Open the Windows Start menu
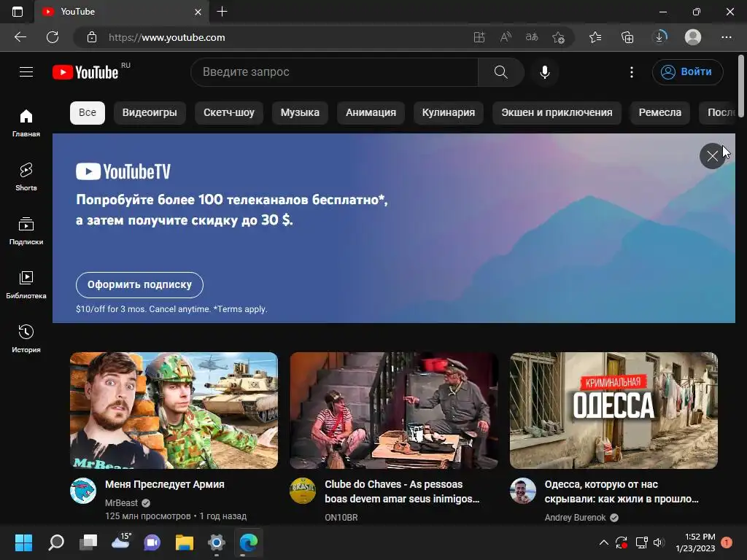This screenshot has width=747, height=560. pyautogui.click(x=23, y=542)
